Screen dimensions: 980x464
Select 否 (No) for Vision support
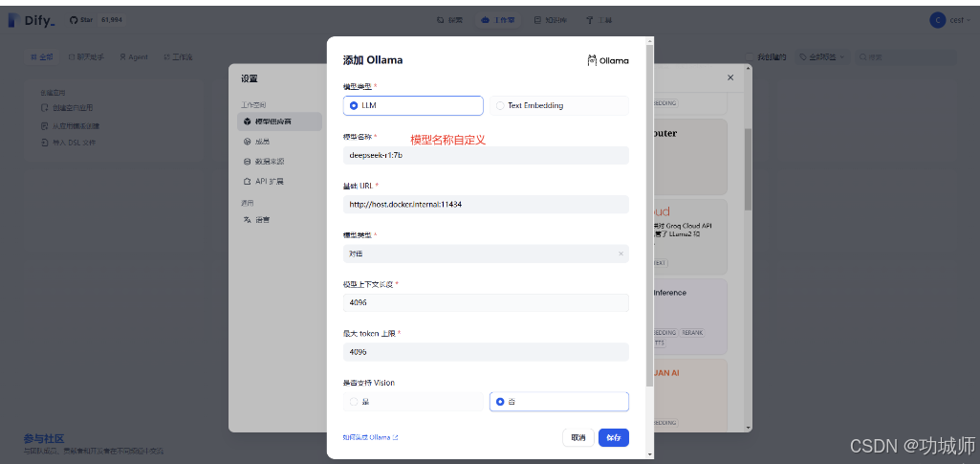coord(558,402)
